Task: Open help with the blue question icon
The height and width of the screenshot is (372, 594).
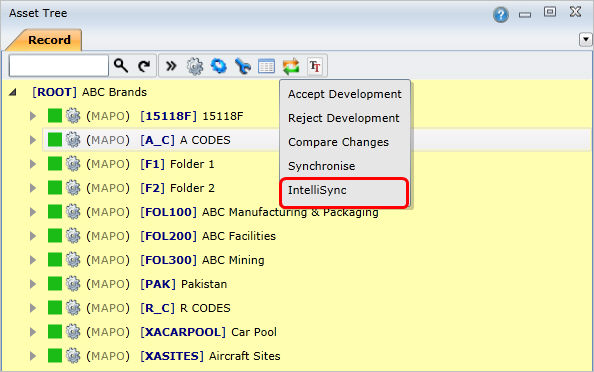Action: coord(500,15)
